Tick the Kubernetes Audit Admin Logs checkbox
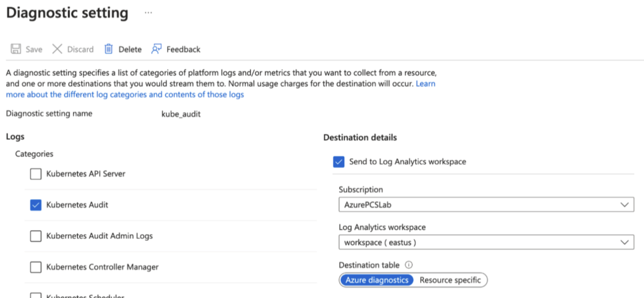The width and height of the screenshot is (644, 298). click(36, 236)
